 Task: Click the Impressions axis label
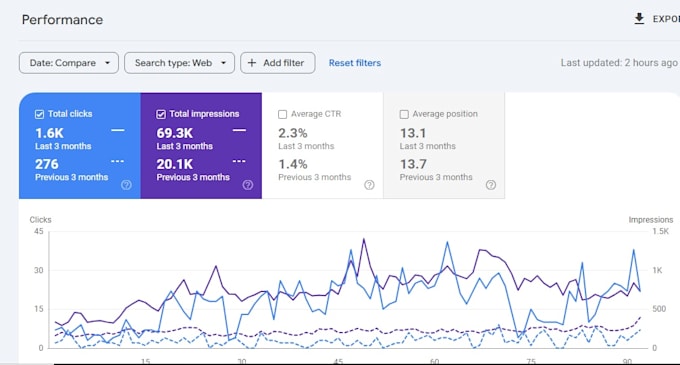coord(651,220)
